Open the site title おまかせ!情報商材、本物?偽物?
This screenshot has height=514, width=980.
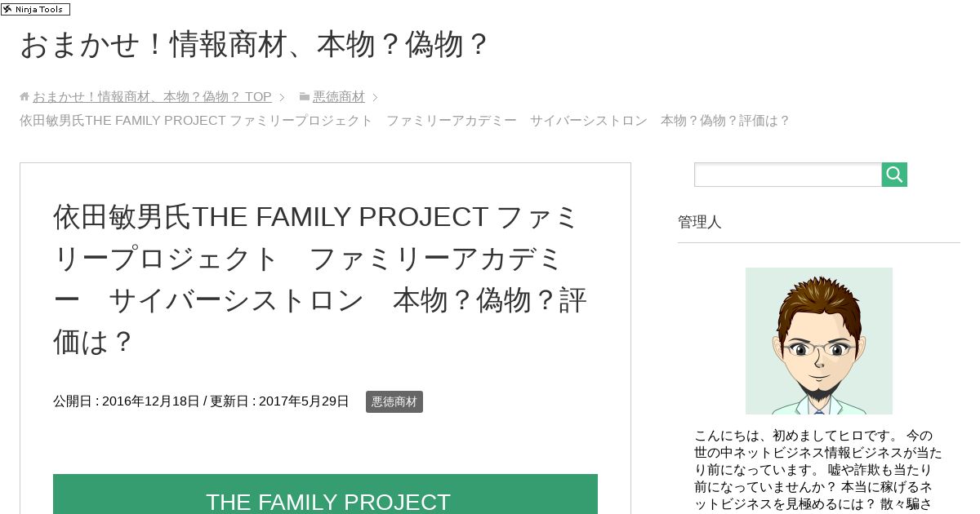point(254,45)
